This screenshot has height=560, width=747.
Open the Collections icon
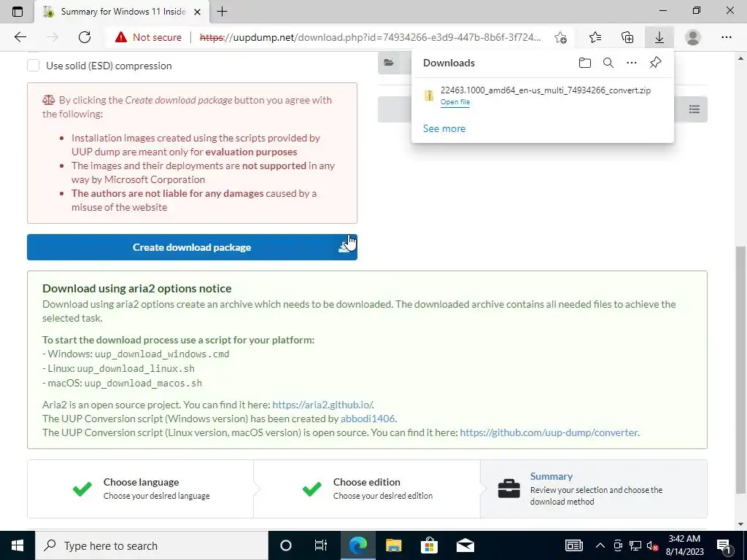[627, 37]
